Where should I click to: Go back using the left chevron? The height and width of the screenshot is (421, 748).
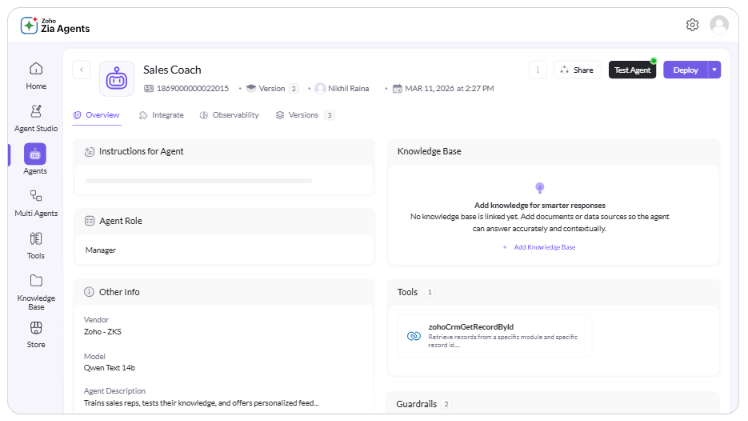click(82, 70)
